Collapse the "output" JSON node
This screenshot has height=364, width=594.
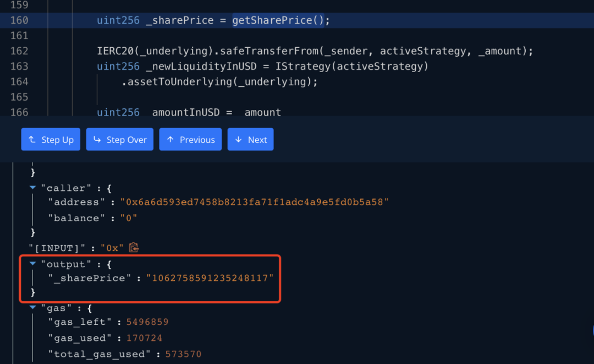click(x=33, y=264)
